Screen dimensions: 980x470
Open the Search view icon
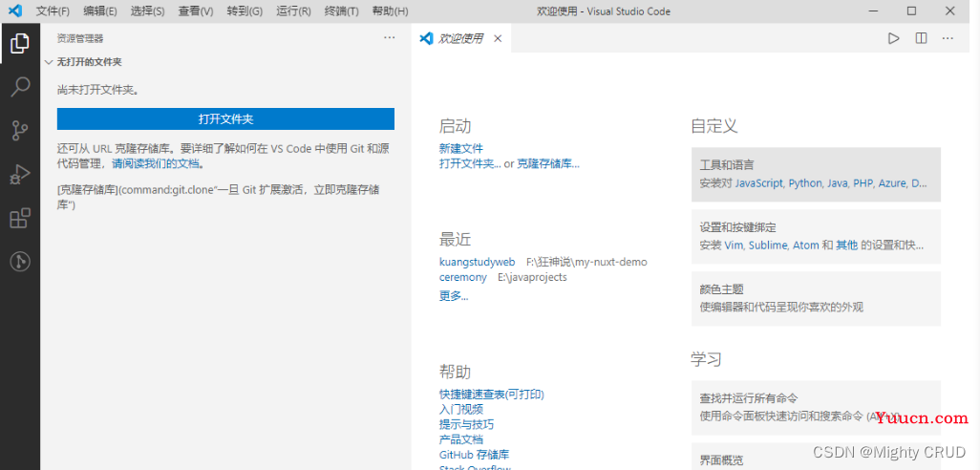point(20,87)
